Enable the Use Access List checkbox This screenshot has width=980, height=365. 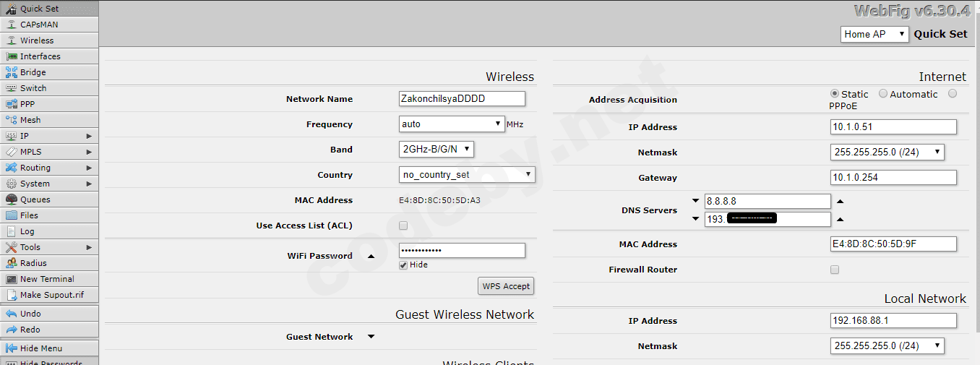coord(403,226)
